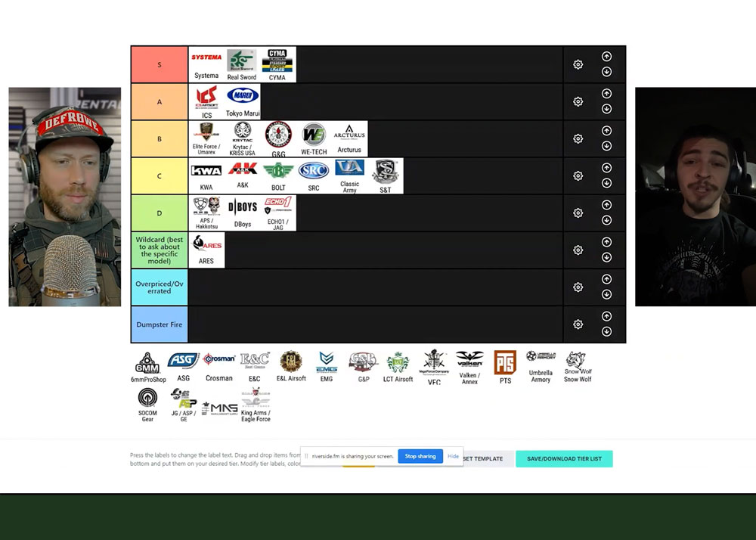
Task: Edit the A tier label
Action: pos(160,102)
